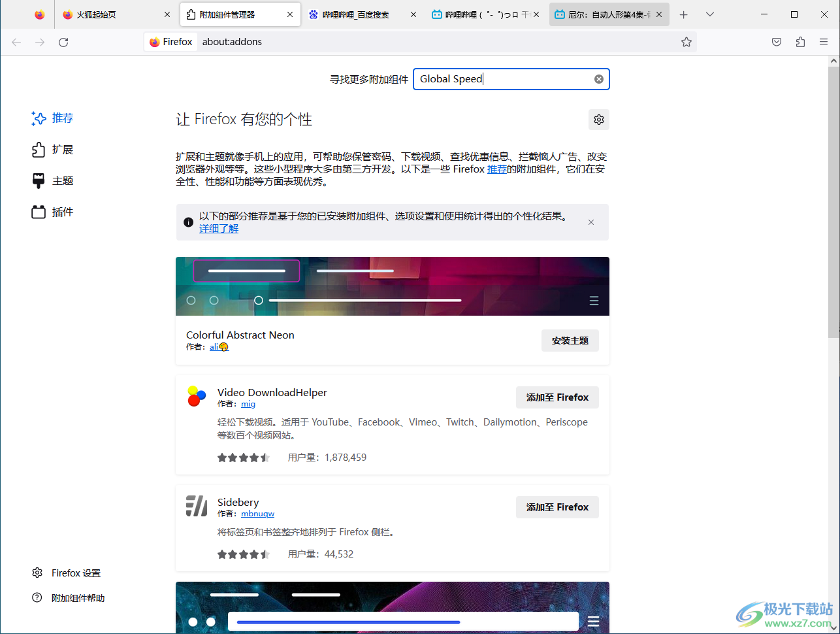Open the Firefox hamburger application menu
Viewport: 840px width, 634px height.
click(824, 42)
